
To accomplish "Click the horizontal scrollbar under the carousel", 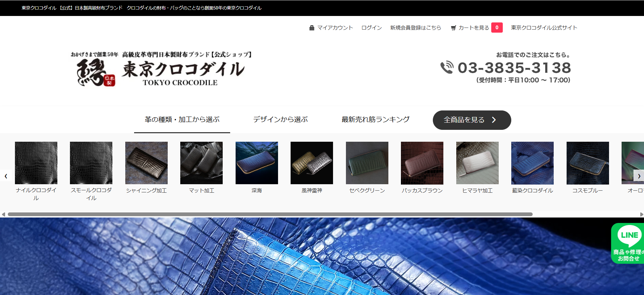I will [270, 214].
